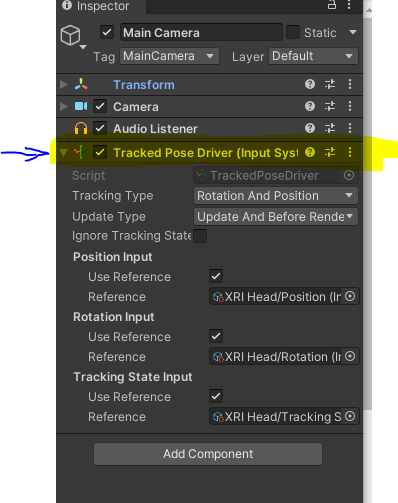Open the Tracking Type dropdown

click(x=276, y=196)
